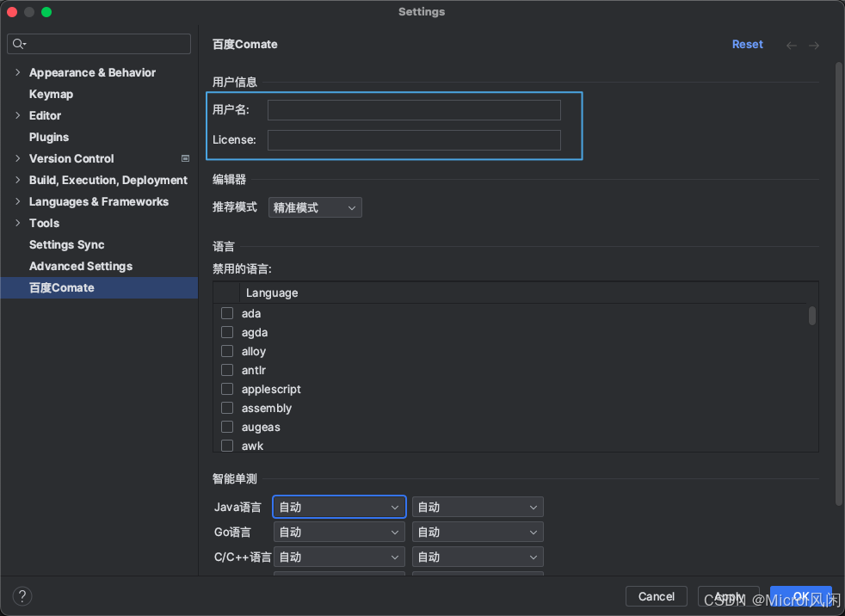This screenshot has height=616, width=845.
Task: Go forward with the right arrow icon
Action: [814, 46]
